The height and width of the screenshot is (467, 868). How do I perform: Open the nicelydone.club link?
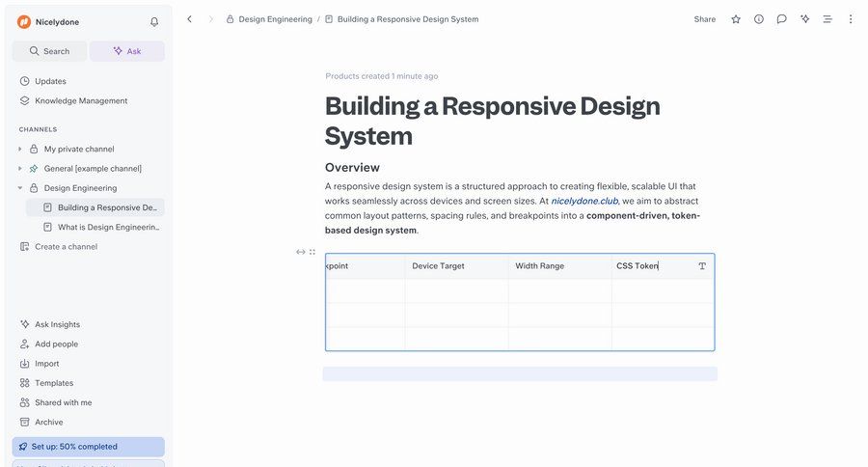pos(584,201)
